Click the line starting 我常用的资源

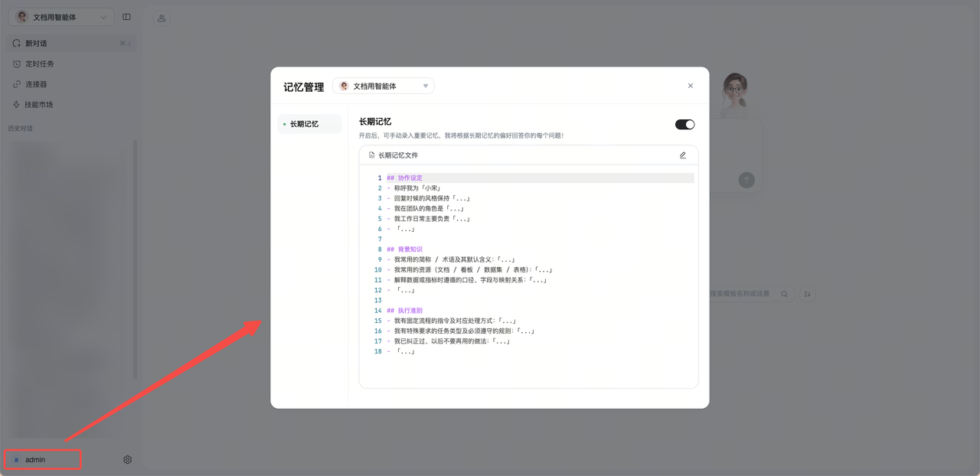click(x=469, y=270)
